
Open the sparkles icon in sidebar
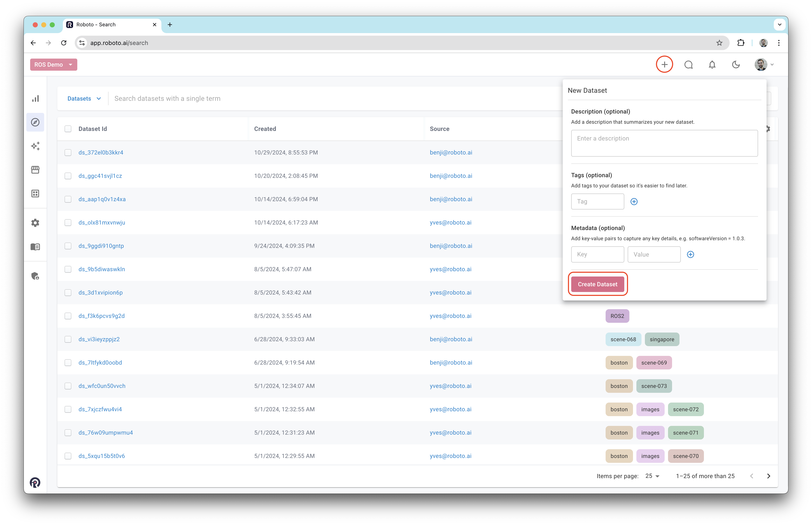click(x=35, y=146)
